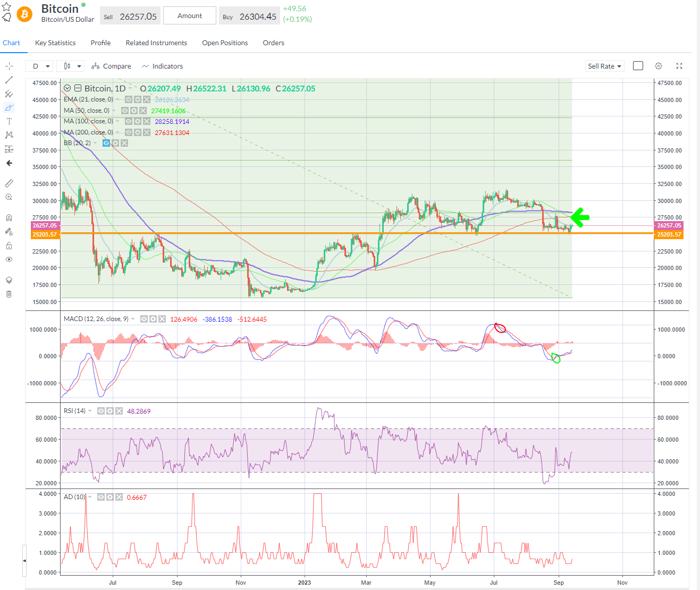Select the text annotation tool
The height and width of the screenshot is (590, 700).
(9, 121)
